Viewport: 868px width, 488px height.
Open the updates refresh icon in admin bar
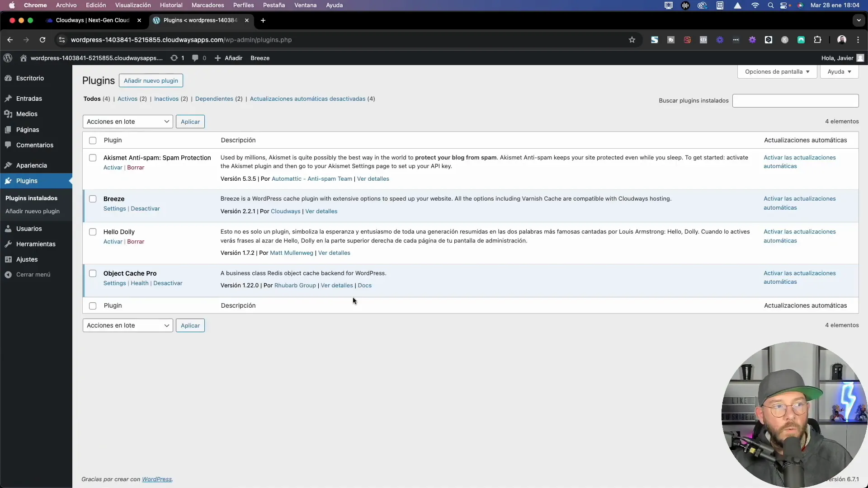(174, 58)
